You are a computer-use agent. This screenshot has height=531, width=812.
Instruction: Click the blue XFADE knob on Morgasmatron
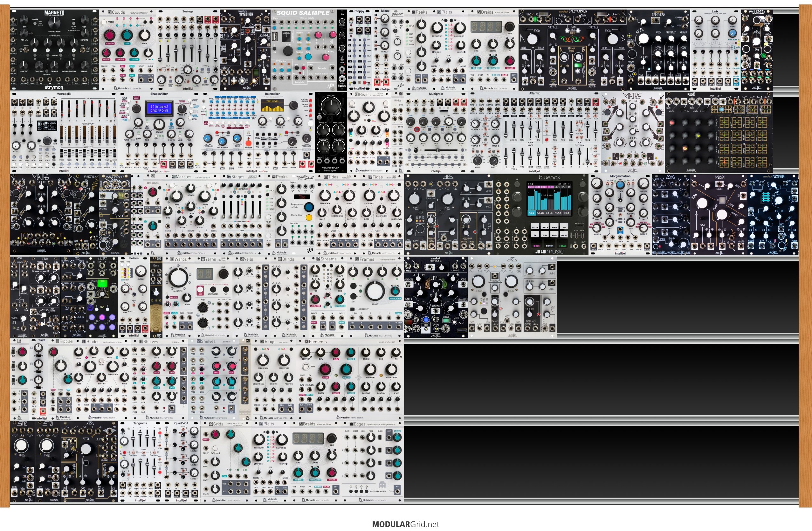point(620,185)
